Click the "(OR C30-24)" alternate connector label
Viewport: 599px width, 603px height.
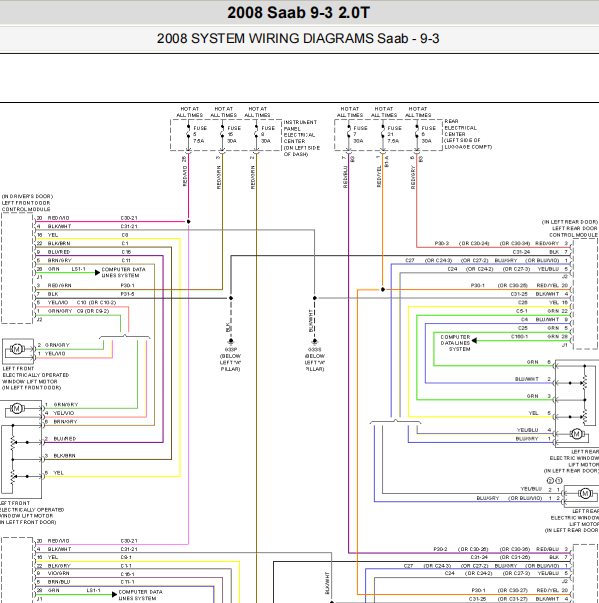coord(474,243)
